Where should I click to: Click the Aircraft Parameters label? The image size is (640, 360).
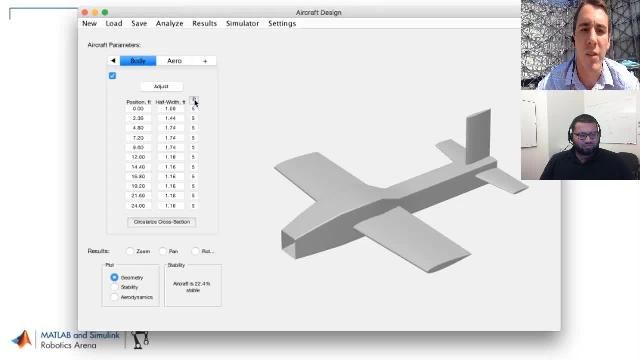[x=114, y=45]
